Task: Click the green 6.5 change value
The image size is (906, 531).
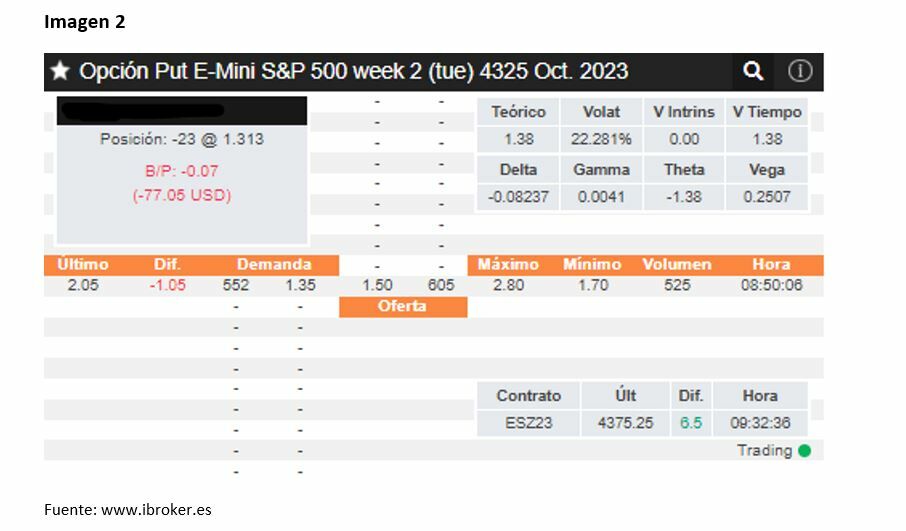Action: (691, 423)
